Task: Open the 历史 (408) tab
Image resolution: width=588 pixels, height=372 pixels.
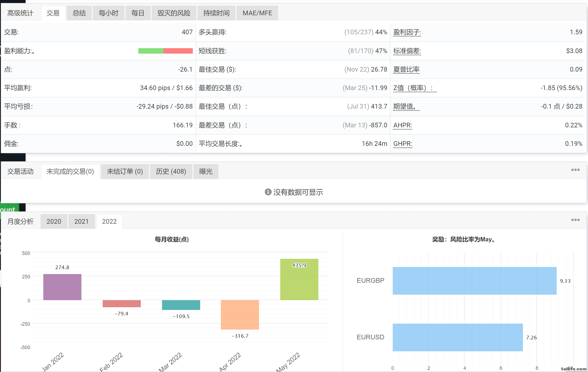Action: 171,171
